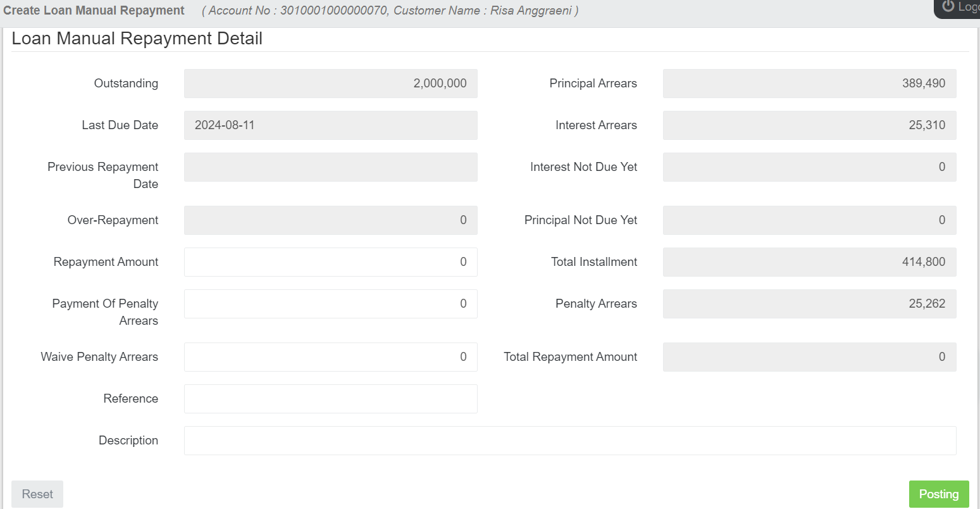
Task: Click inside the Repayment Amount field
Action: (330, 261)
